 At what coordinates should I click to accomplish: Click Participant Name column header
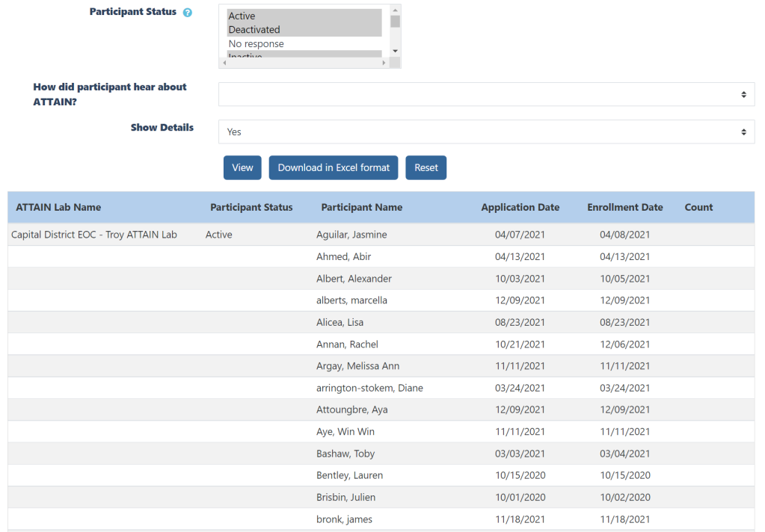click(361, 208)
